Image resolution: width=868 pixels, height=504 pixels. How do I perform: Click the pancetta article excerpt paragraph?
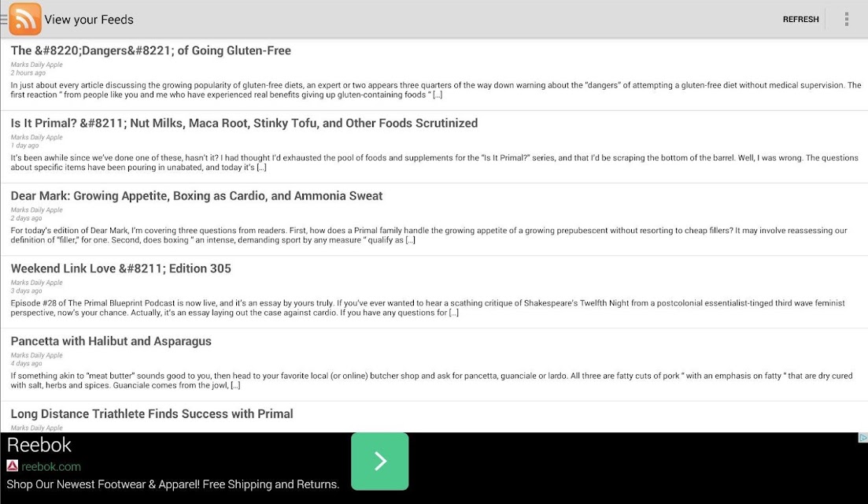[x=431, y=380]
